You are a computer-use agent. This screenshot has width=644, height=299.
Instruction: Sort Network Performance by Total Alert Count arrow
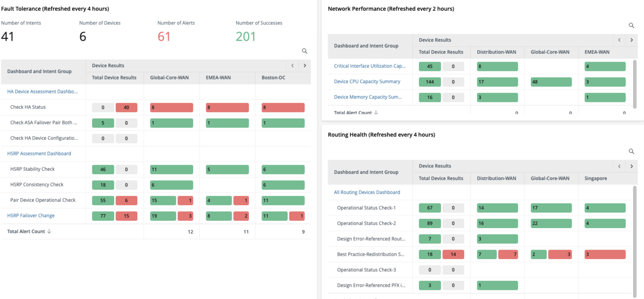376,112
